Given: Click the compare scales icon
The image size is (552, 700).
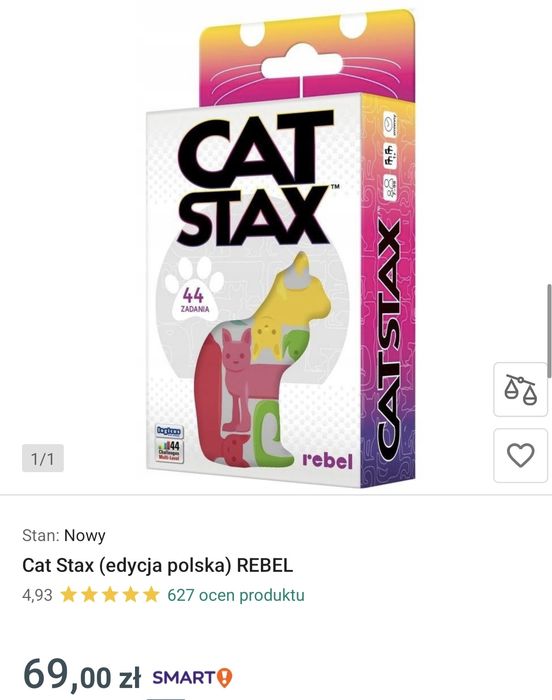Looking at the screenshot, I should 520,390.
